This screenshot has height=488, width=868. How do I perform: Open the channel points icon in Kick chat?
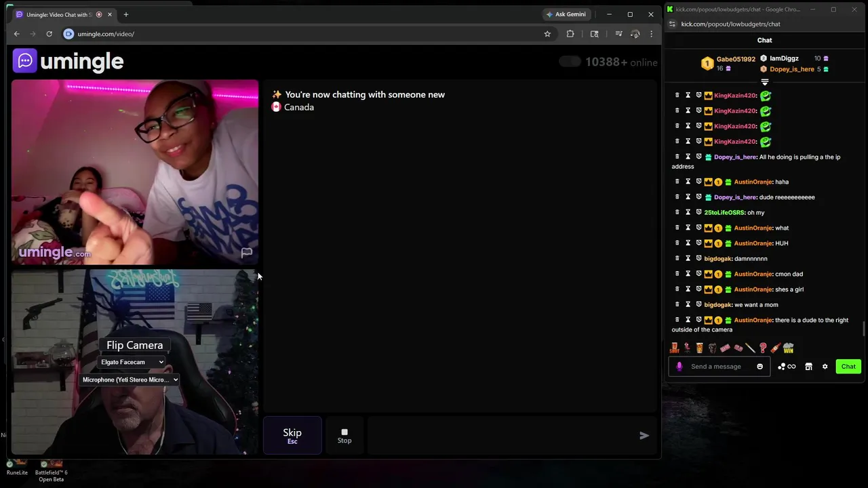[787, 367]
